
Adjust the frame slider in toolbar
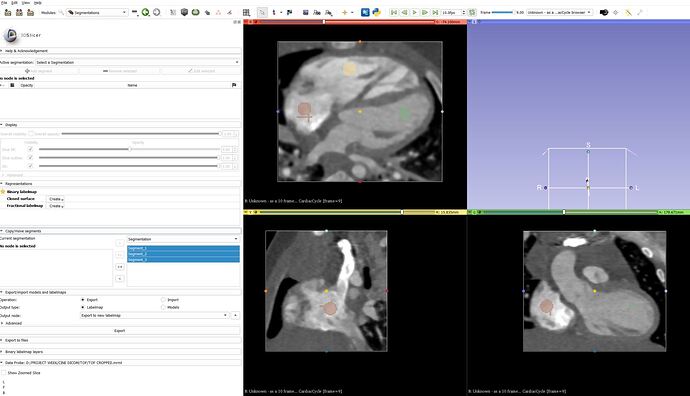pyautogui.click(x=503, y=12)
